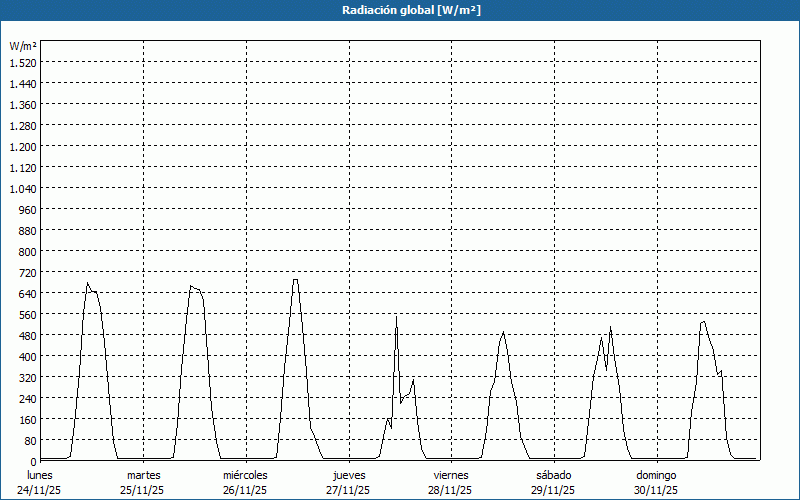Select the 1.520 y-axis label
The image size is (800, 500).
23,63
